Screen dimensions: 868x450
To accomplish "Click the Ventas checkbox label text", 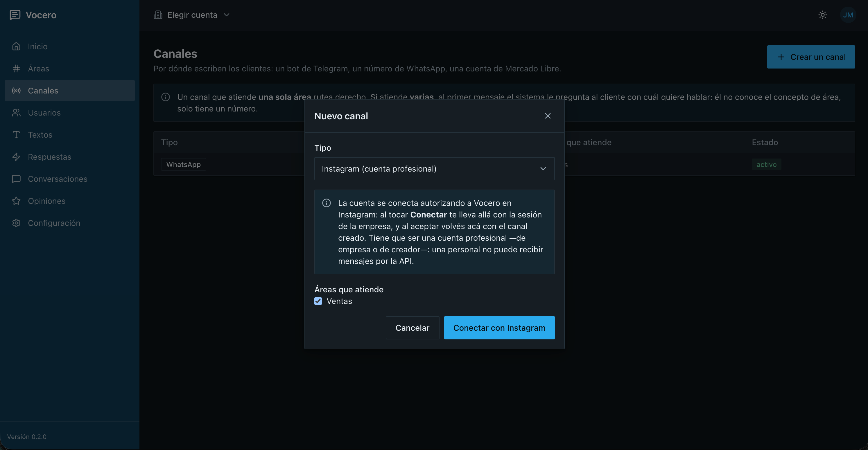I will point(339,301).
